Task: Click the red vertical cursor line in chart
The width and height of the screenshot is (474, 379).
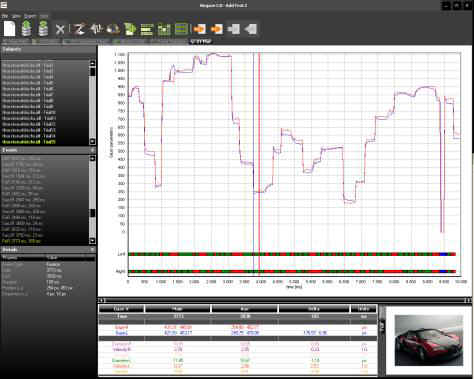Action: point(259,163)
